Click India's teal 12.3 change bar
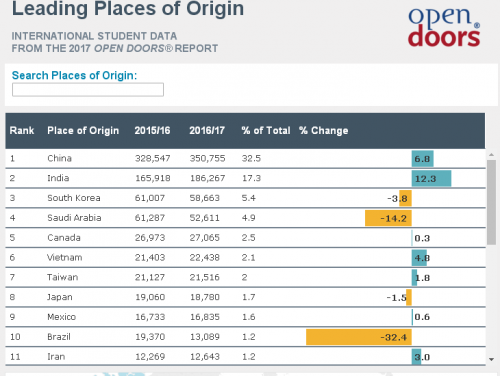Image resolution: width=500 pixels, height=376 pixels. pyautogui.click(x=431, y=178)
